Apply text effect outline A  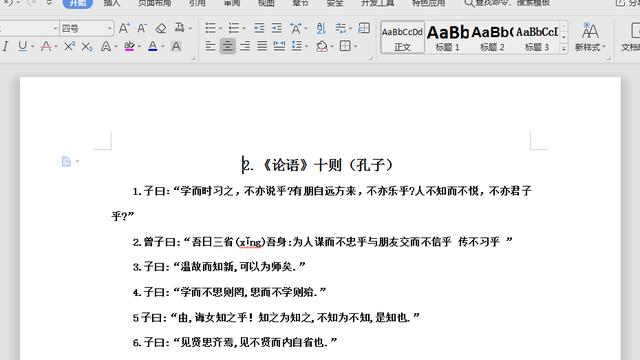click(105, 47)
